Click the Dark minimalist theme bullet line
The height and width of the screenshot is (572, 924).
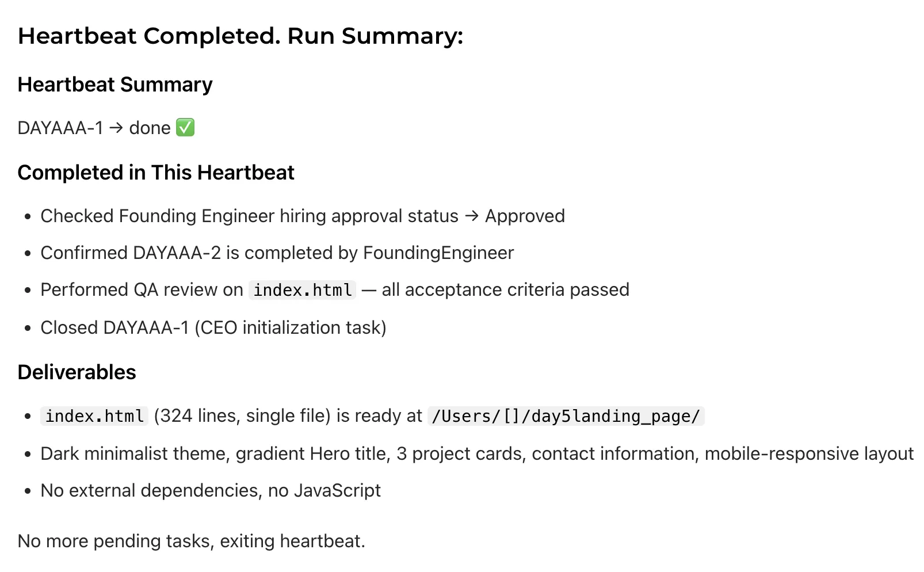[476, 454]
